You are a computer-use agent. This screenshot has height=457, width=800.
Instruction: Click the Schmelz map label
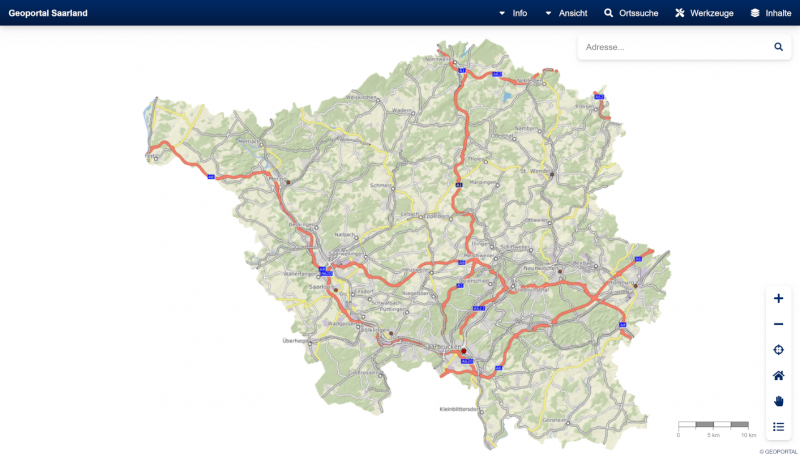[x=381, y=186]
